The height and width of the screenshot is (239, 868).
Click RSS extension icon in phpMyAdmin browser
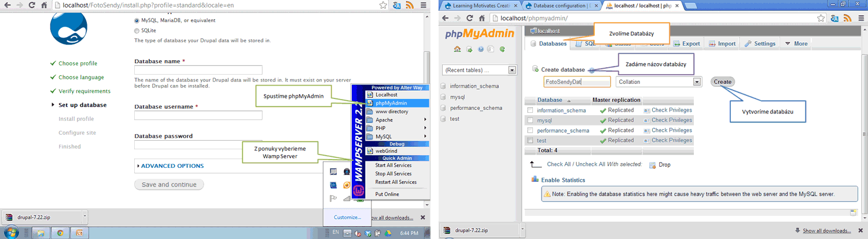tap(847, 19)
